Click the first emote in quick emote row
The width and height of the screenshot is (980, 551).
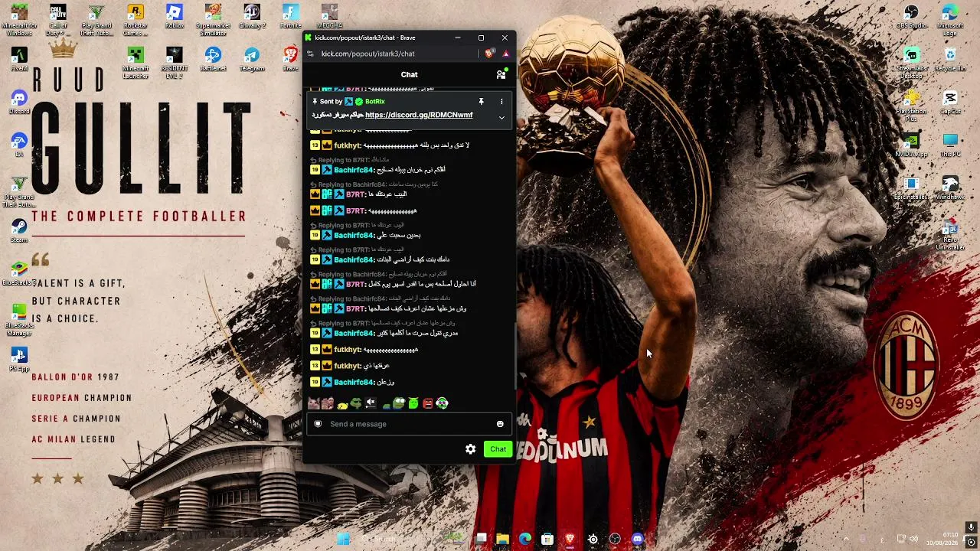coord(313,403)
